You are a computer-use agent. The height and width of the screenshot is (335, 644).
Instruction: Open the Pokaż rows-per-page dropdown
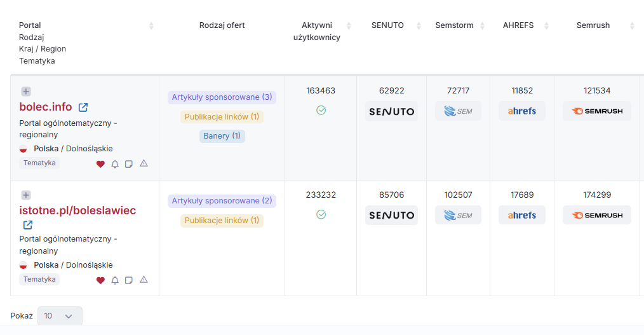[x=60, y=316]
